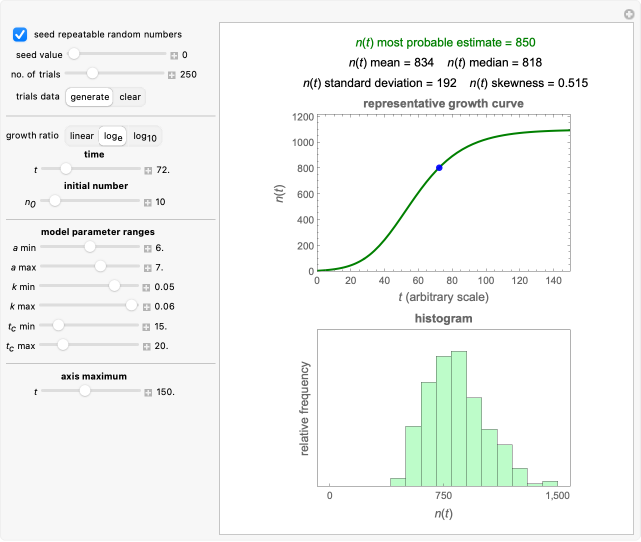Image resolution: width=641 pixels, height=542 pixels.
Task: Open plus icon beside time t slider
Action: point(148,170)
